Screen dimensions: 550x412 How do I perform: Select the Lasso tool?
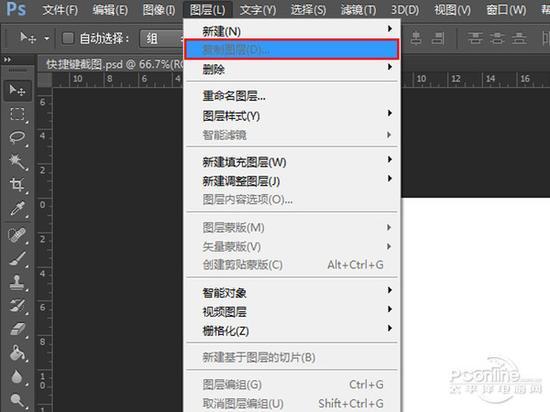point(17,137)
